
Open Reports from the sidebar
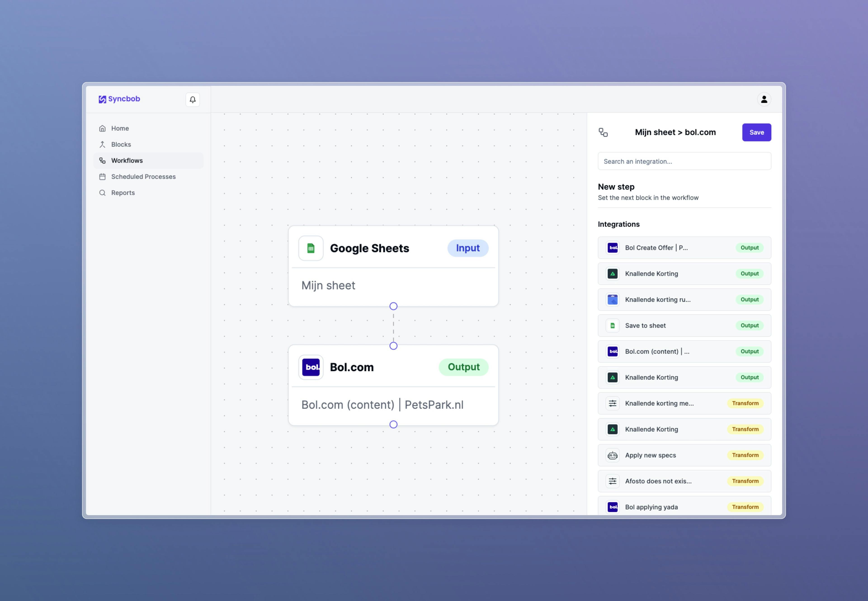tap(123, 193)
